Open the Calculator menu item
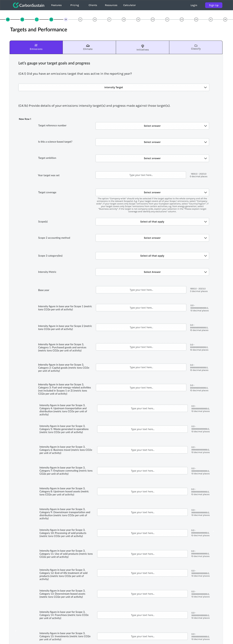 (x=129, y=5)
